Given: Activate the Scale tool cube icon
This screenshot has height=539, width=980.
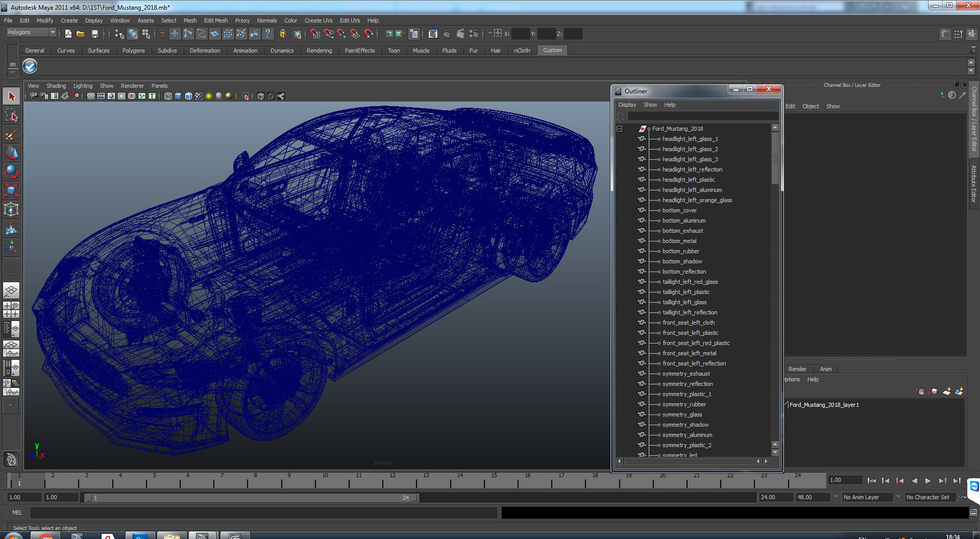Looking at the screenshot, I should 11,190.
